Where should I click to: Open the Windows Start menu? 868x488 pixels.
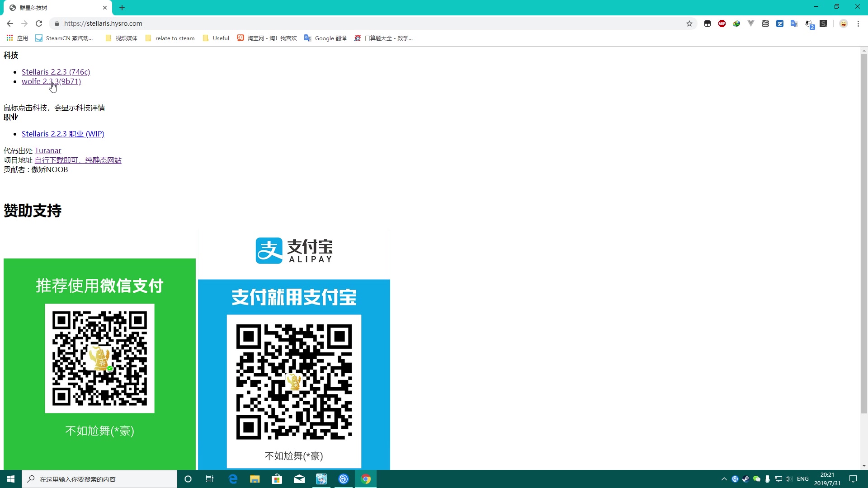[11, 479]
